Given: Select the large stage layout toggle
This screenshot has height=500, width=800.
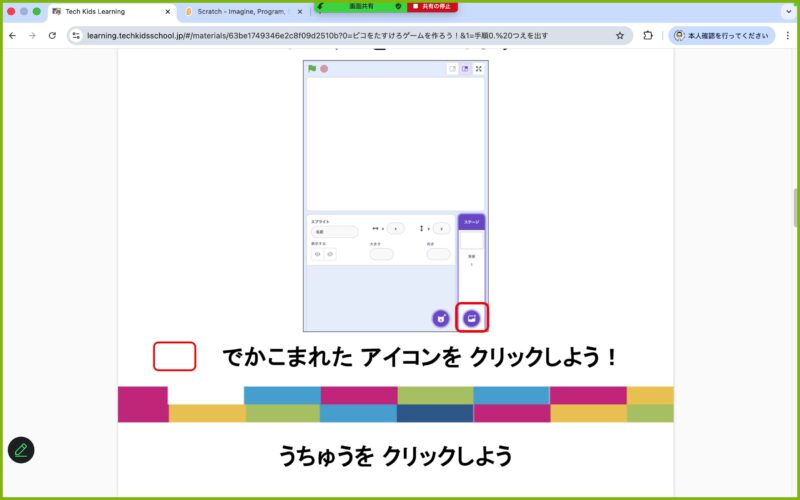Looking at the screenshot, I should point(465,69).
